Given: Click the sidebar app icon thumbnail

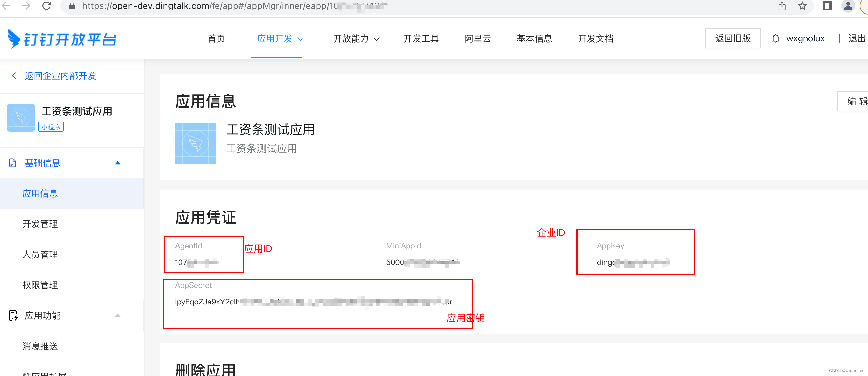Looking at the screenshot, I should click(x=21, y=117).
